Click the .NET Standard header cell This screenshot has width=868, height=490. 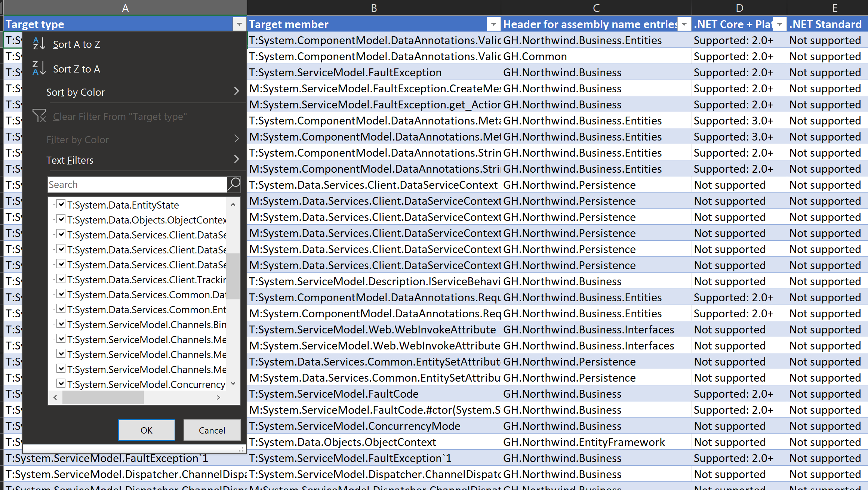[827, 24]
